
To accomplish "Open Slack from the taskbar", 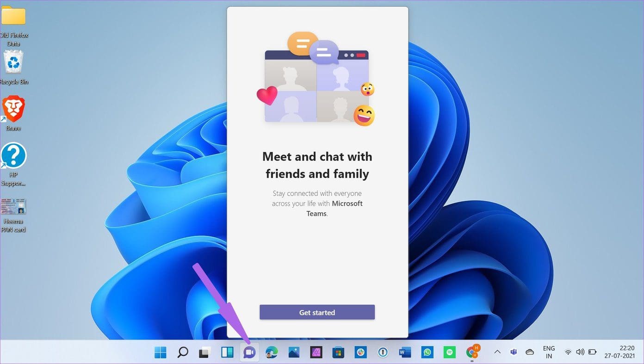I will [x=360, y=352].
